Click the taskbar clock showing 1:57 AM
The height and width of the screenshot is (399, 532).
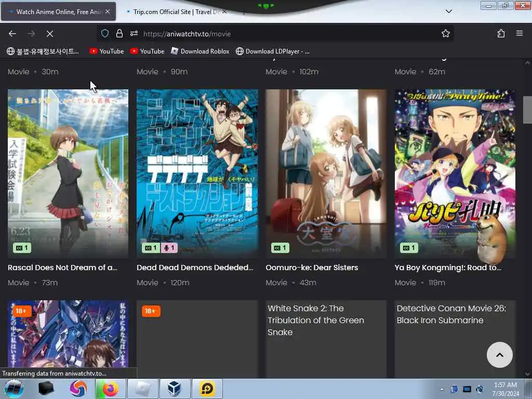506,389
